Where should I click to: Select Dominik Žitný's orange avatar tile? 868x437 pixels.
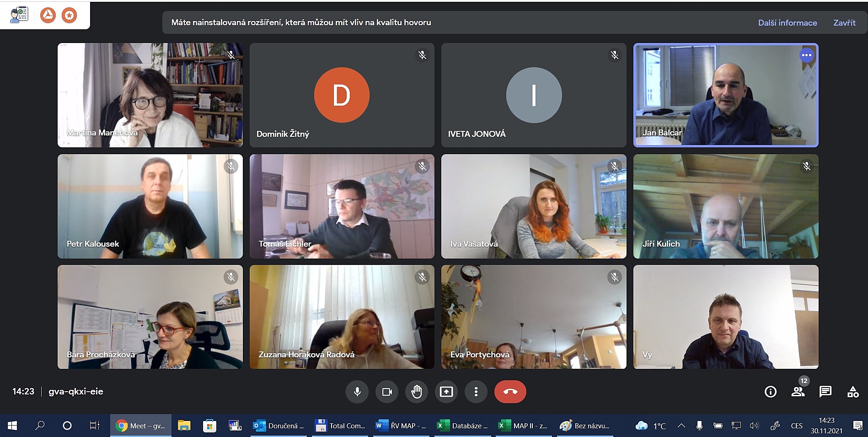(x=342, y=95)
